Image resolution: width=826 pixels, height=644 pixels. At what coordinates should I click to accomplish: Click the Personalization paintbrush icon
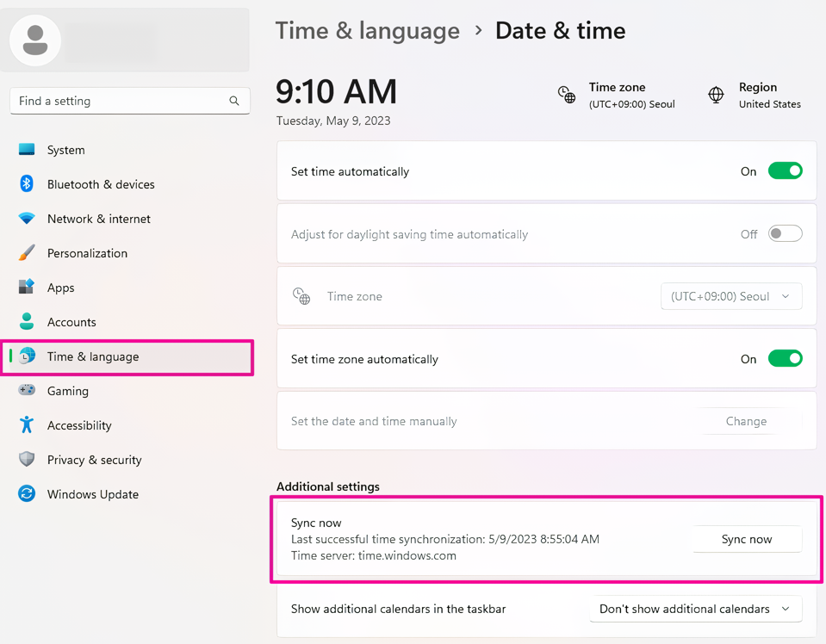(27, 253)
